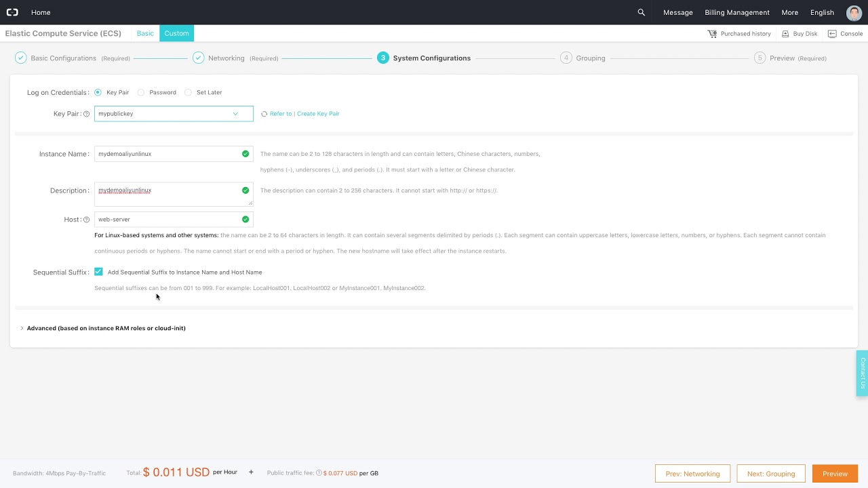Click the Next: Grouping button

pyautogui.click(x=771, y=473)
